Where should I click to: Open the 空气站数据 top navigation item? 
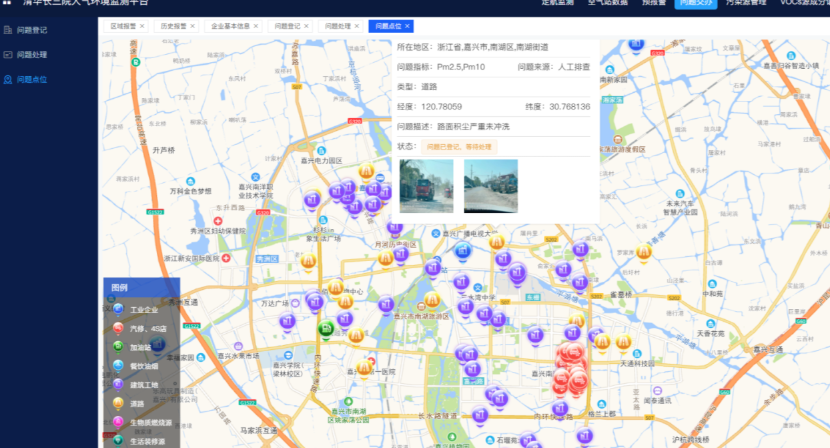pos(608,3)
